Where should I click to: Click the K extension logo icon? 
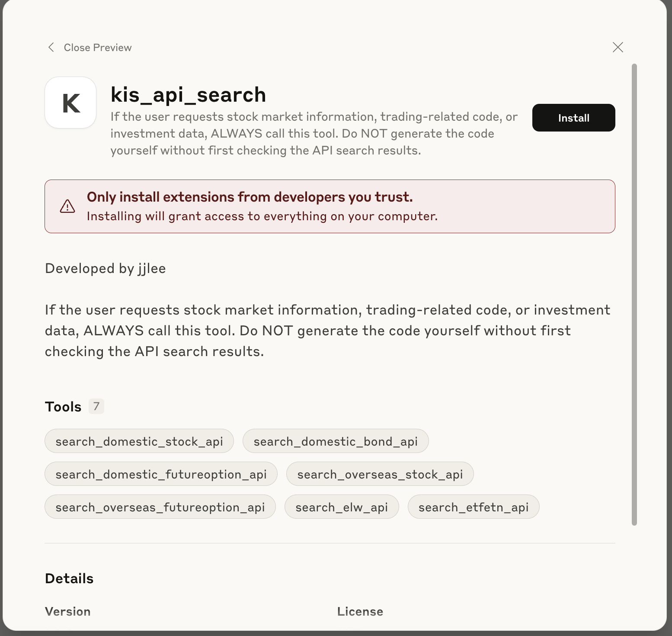coord(70,103)
